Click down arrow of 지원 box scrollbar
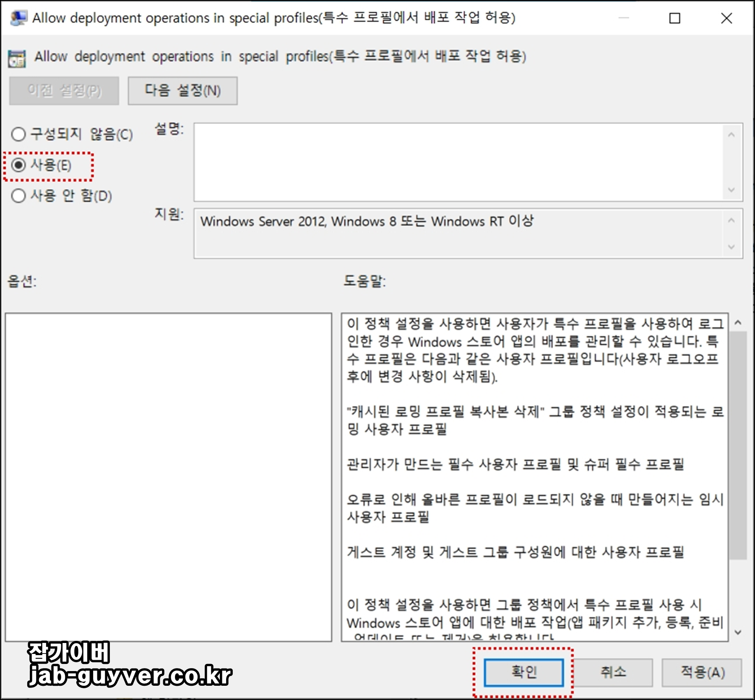 [x=732, y=247]
